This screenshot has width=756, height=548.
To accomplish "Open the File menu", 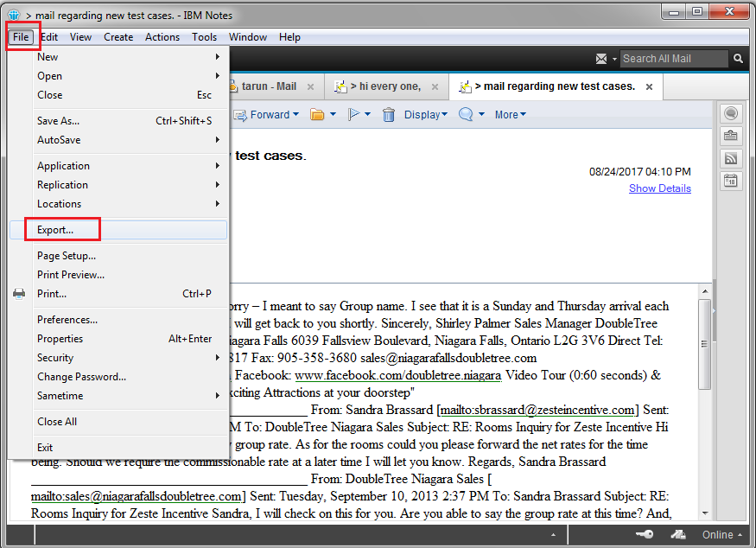I will [21, 37].
